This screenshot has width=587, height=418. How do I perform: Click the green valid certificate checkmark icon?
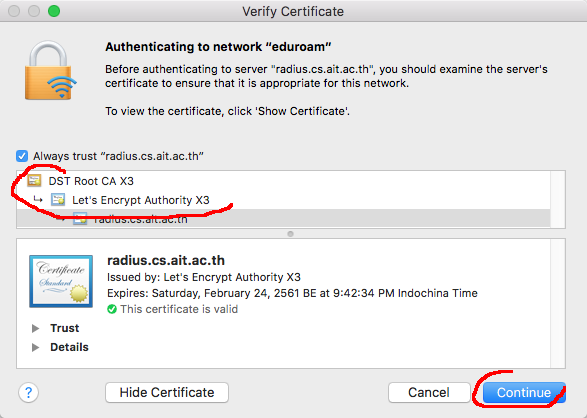click(x=112, y=309)
